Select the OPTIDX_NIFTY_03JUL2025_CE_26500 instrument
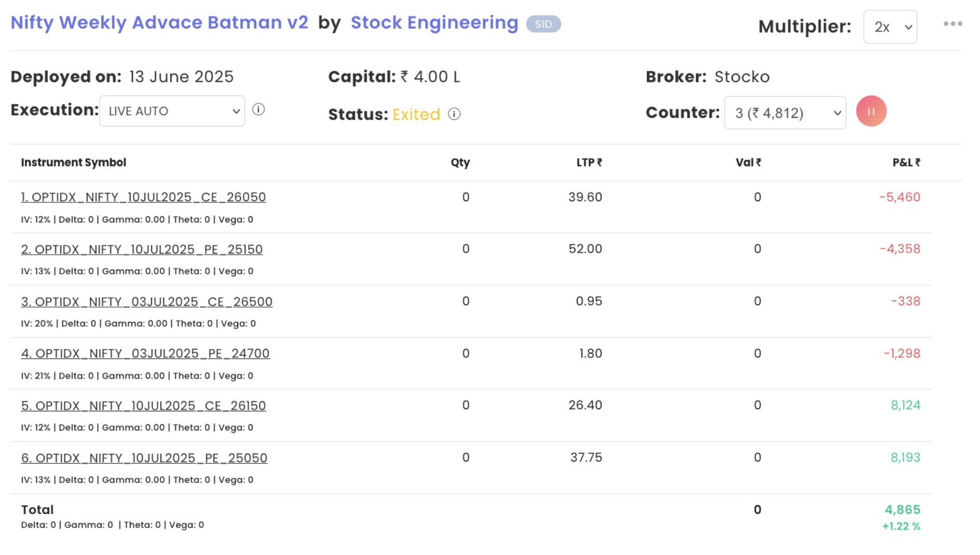980x555 pixels. (146, 302)
